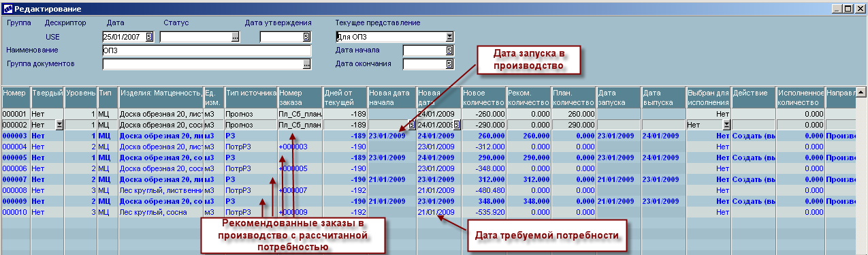The image size is (868, 255).
Task: Open calendar in row 000002 Новая дата начала cell
Action: tap(411, 125)
